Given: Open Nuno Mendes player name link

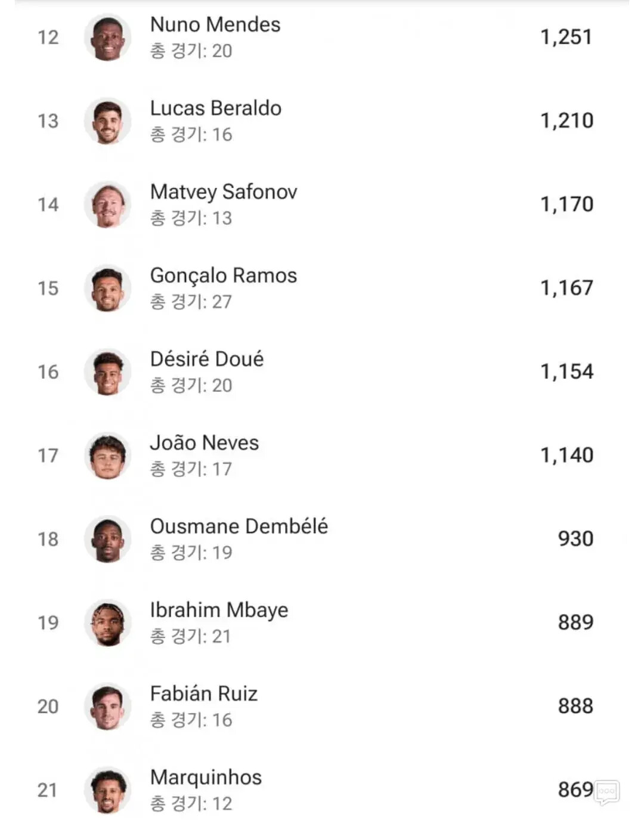Looking at the screenshot, I should click(215, 24).
